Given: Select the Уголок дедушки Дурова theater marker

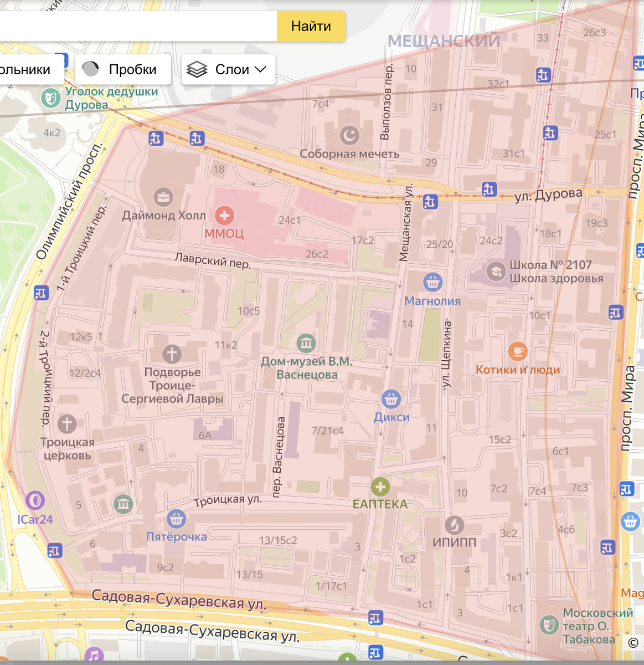Looking at the screenshot, I should pyautogui.click(x=51, y=99).
